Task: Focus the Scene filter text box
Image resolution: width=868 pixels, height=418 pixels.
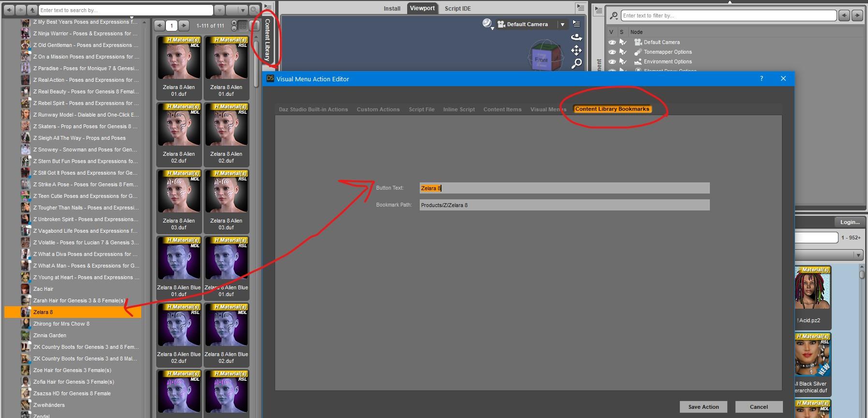Action: 729,15
